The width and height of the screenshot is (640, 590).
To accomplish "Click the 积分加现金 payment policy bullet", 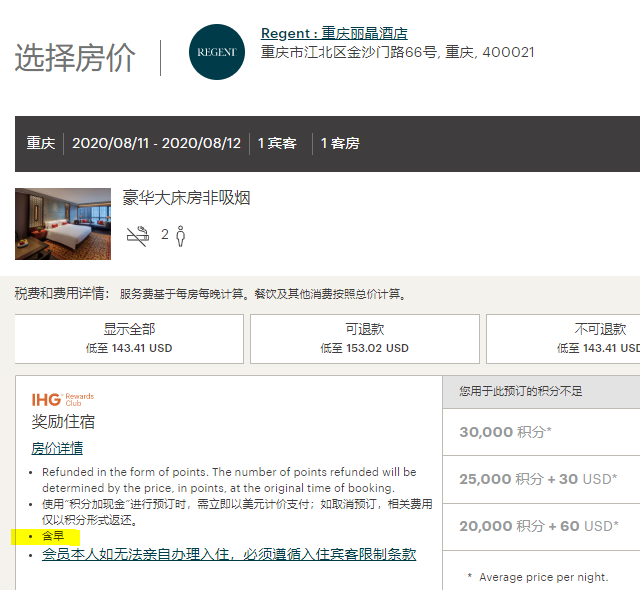I will pos(237,512).
